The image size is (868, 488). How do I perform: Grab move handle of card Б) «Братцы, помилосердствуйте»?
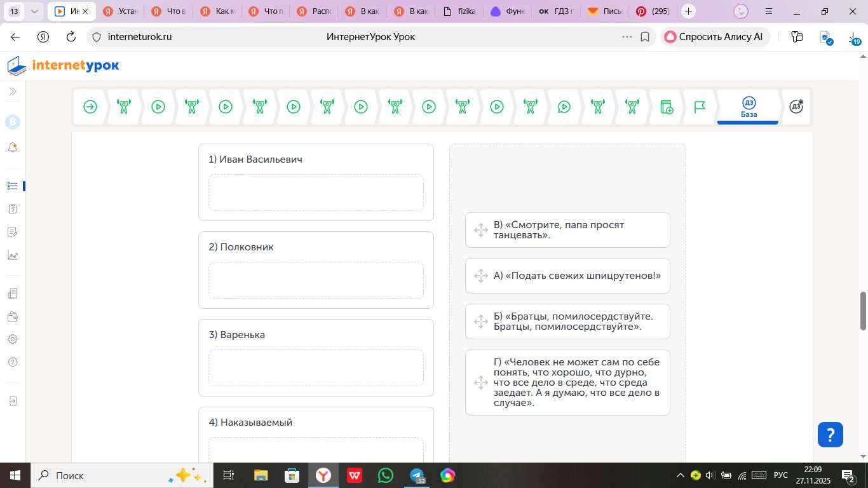click(x=480, y=322)
